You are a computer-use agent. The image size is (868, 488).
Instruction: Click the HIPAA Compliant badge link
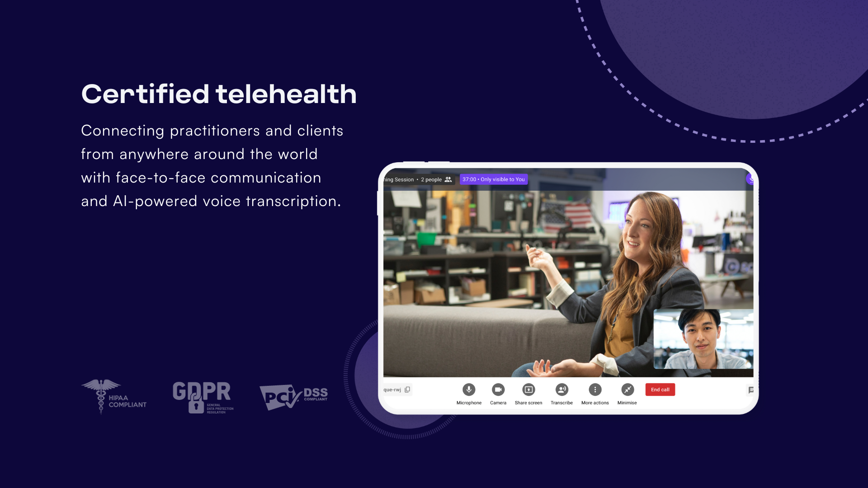(114, 396)
